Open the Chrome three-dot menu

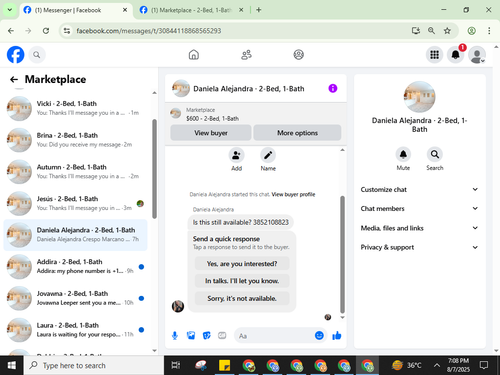pyautogui.click(x=489, y=31)
